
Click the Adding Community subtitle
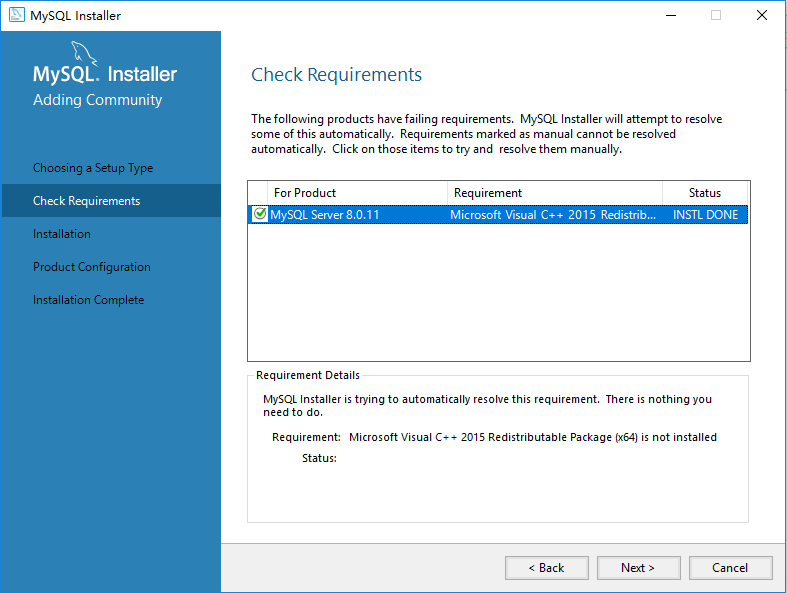click(97, 100)
